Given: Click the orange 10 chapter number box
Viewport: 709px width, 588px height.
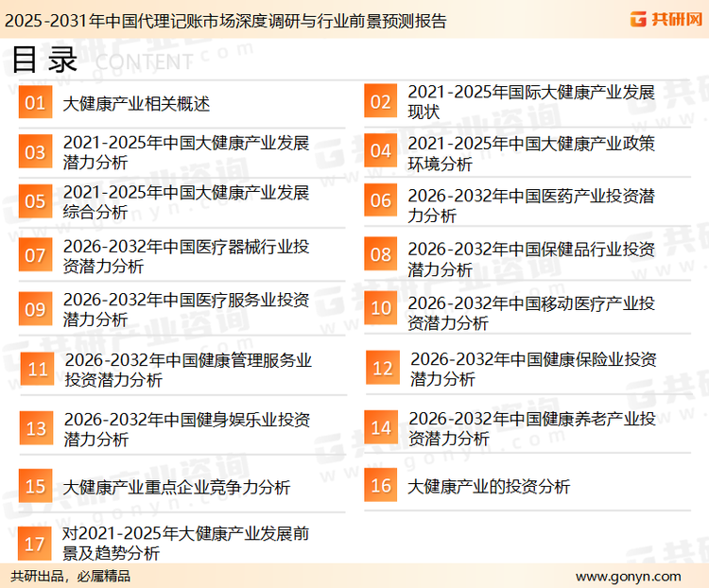Looking at the screenshot, I should (x=381, y=307).
